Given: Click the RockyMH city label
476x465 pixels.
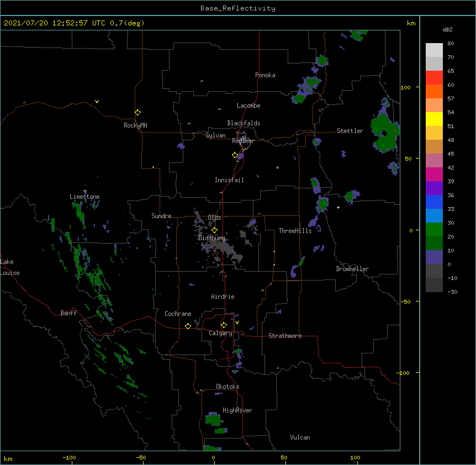Looking at the screenshot, I should pos(135,125).
